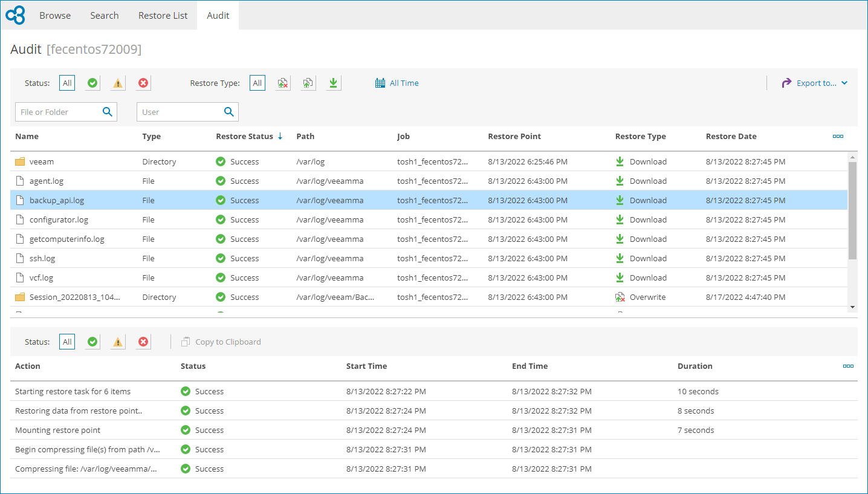Filter by Overwrite restore type icon

pos(283,83)
